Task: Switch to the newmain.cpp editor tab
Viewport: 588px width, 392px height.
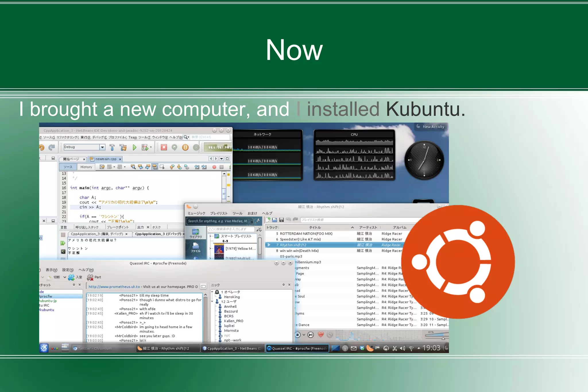Action: [106, 159]
